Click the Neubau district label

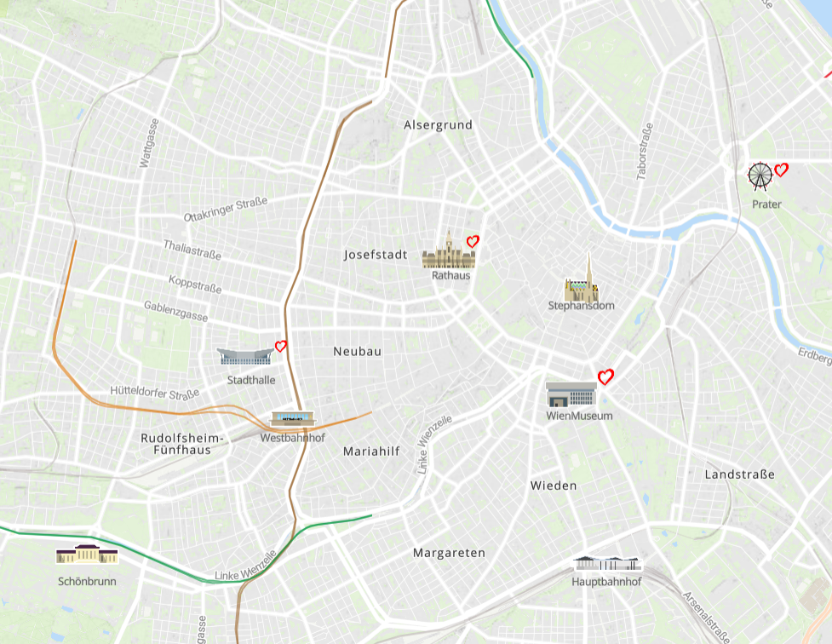click(x=357, y=351)
